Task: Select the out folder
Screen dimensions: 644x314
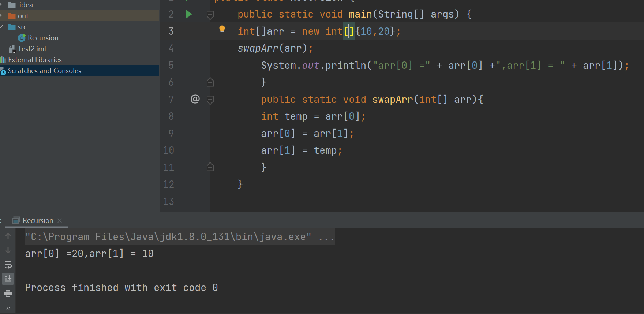Action: [18, 16]
